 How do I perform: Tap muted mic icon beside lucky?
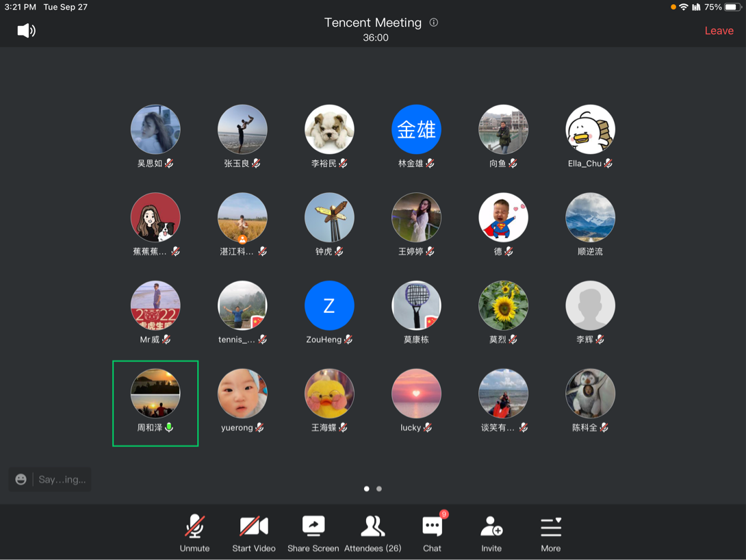428,427
